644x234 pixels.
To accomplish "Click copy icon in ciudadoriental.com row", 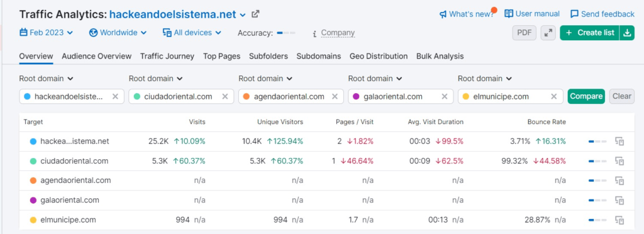I will tap(619, 161).
